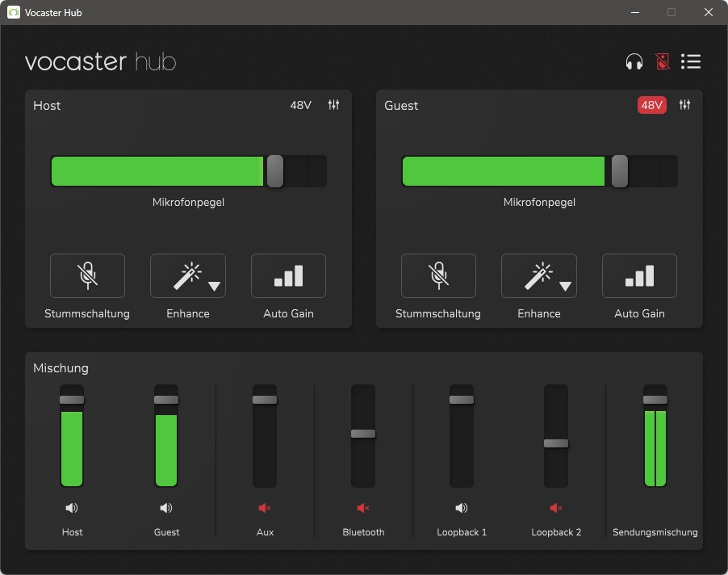Image resolution: width=728 pixels, height=575 pixels.
Task: Mute the Host channel speaker icon
Action: click(x=72, y=508)
